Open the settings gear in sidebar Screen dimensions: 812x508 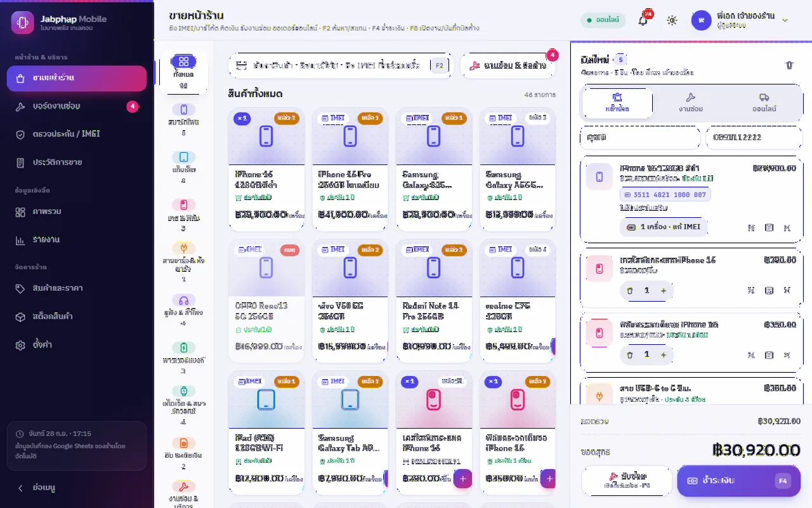77,345
